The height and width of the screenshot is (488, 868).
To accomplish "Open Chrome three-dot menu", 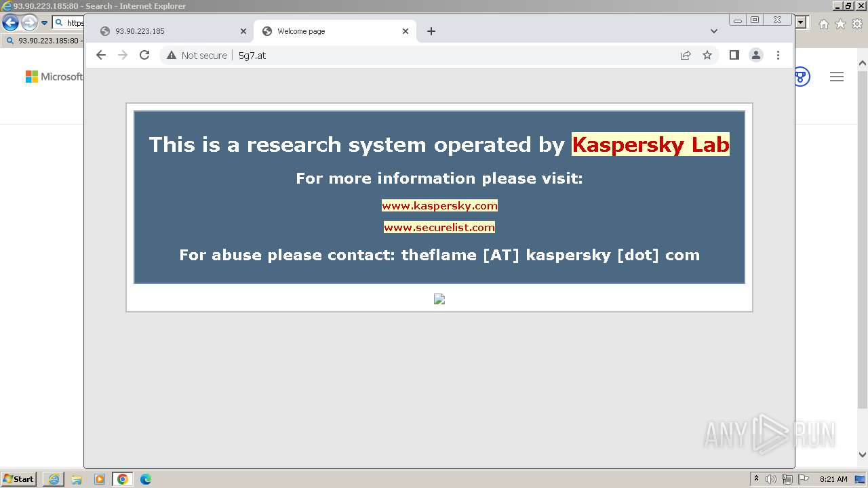I will tap(778, 55).
